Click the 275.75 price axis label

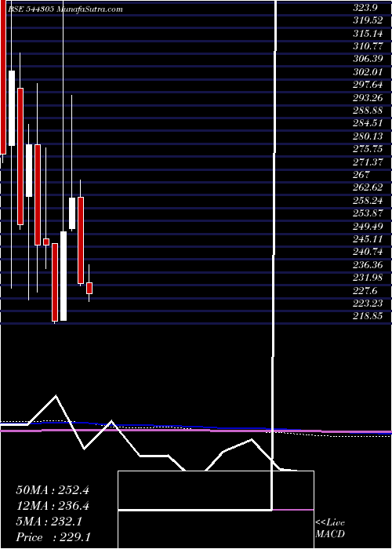[x=368, y=148]
